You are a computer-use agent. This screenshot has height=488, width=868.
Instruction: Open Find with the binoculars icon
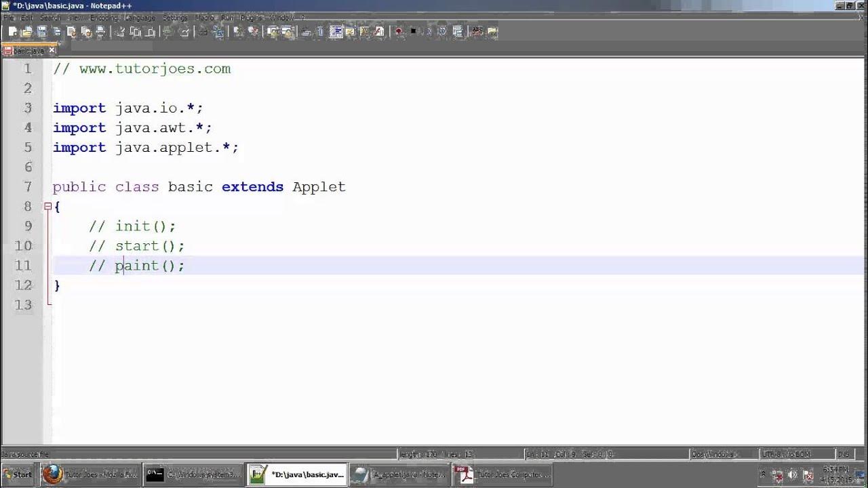203,31
